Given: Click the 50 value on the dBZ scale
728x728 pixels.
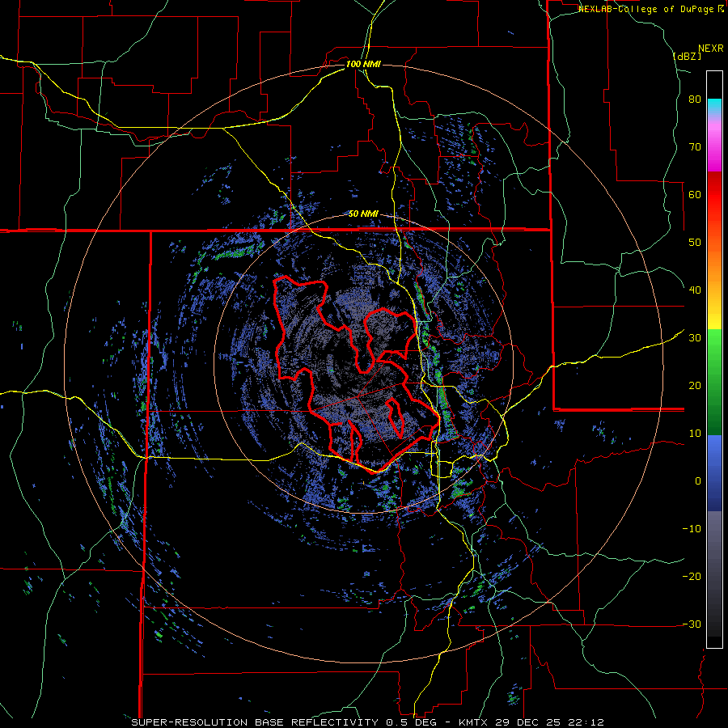Looking at the screenshot, I should [695, 243].
